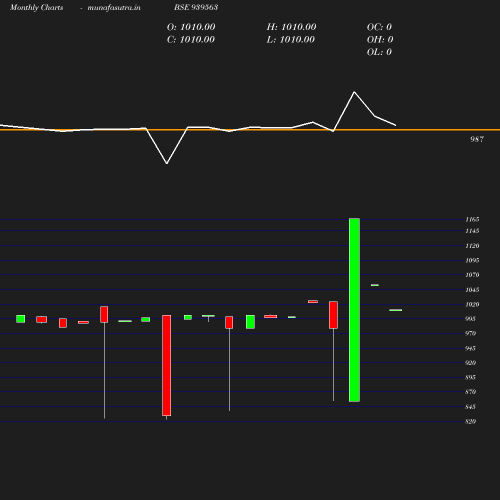Click the '987' average line label

click(477, 139)
